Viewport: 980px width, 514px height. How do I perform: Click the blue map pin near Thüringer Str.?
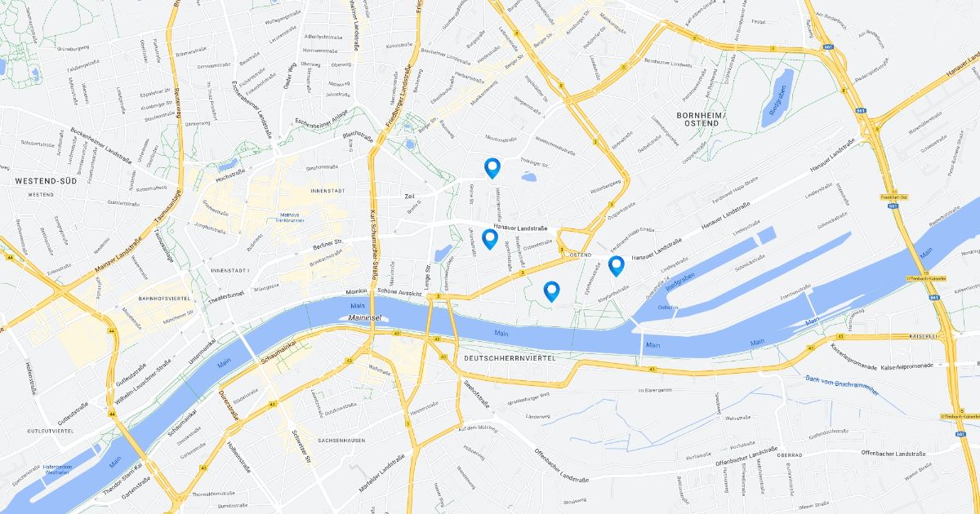(x=492, y=168)
